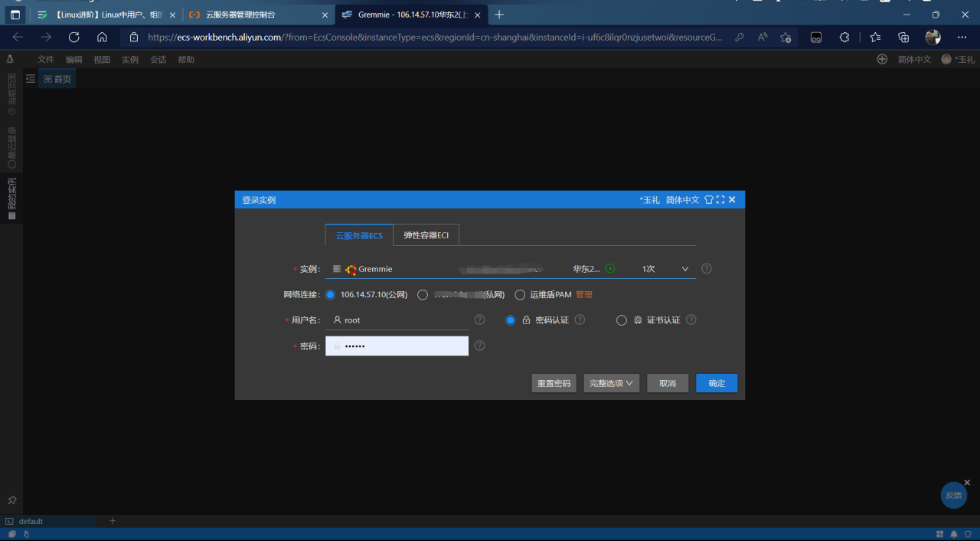
Task: Select 证书认证 certificate authentication radio
Action: pyautogui.click(x=622, y=320)
